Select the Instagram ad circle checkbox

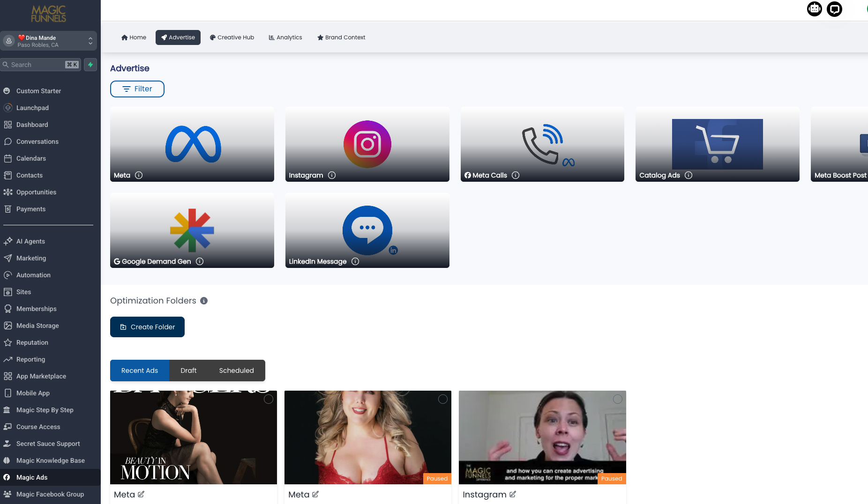(618, 399)
